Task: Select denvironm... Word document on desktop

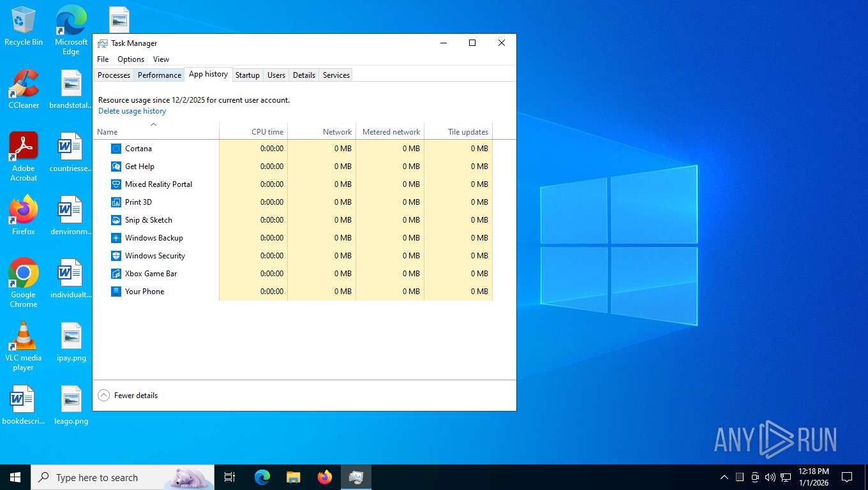Action: click(x=71, y=216)
